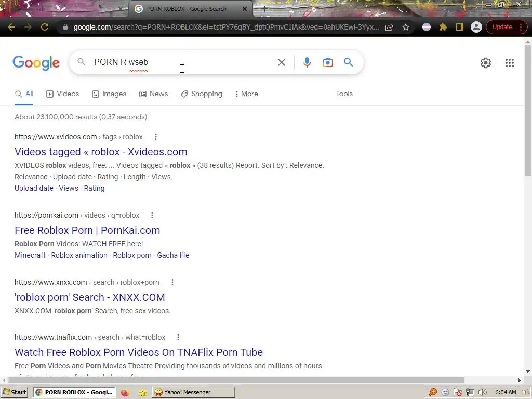Switch to the Images results tab

[109, 94]
